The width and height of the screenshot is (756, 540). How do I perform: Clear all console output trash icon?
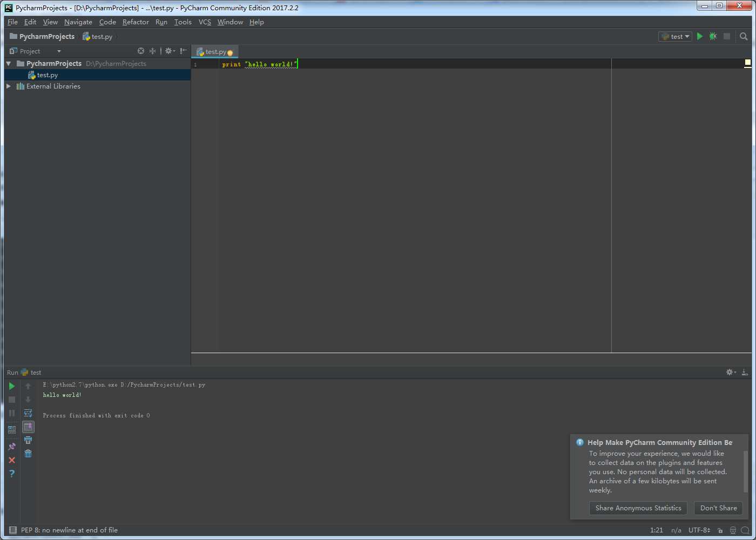pos(28,454)
